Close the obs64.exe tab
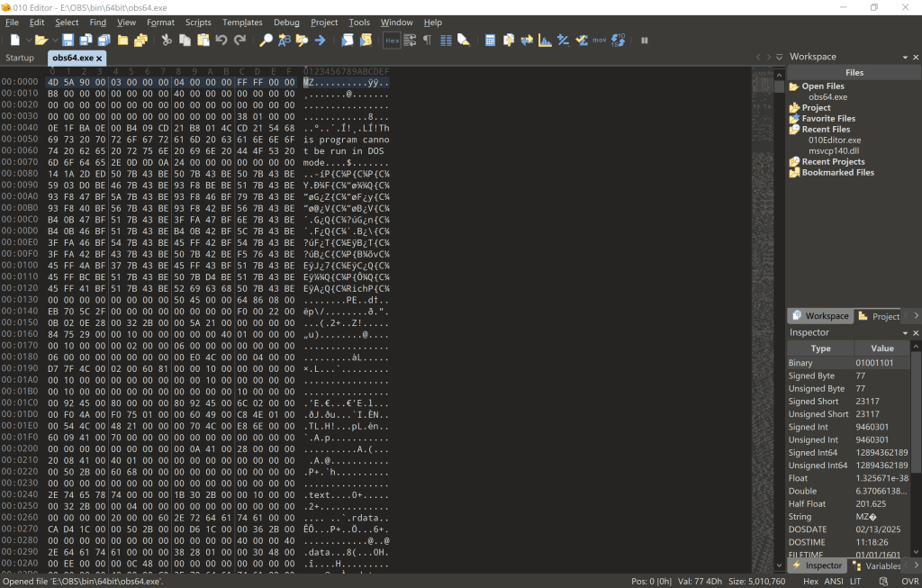 (99, 59)
